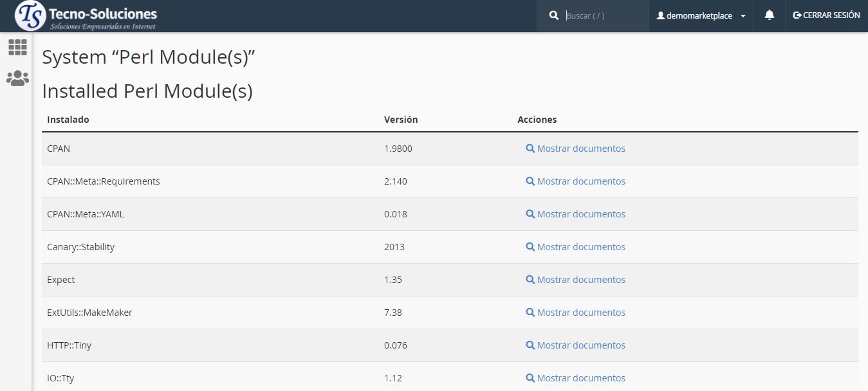This screenshot has width=868, height=391.
Task: Click magnifier icon in the IO::Tty row
Action: pyautogui.click(x=530, y=378)
